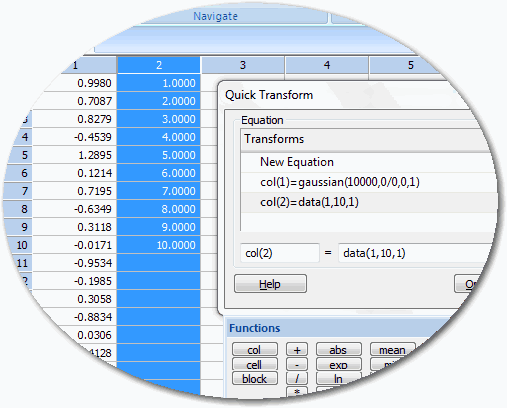This screenshot has width=507, height=408.
Task: Insert the block function
Action: point(255,379)
